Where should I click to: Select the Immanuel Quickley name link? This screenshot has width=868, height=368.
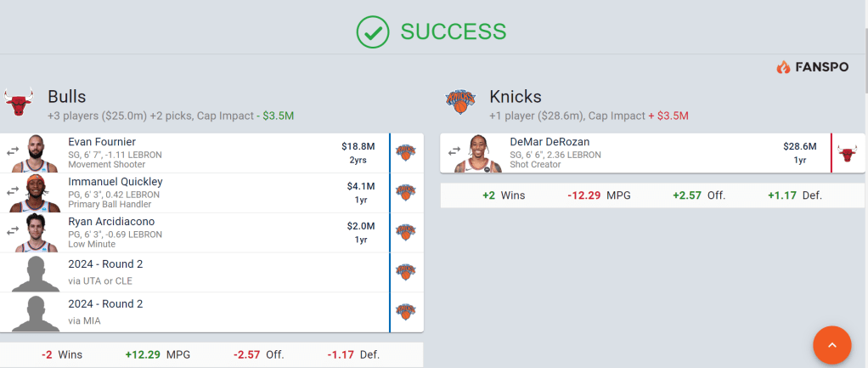pyautogui.click(x=115, y=182)
